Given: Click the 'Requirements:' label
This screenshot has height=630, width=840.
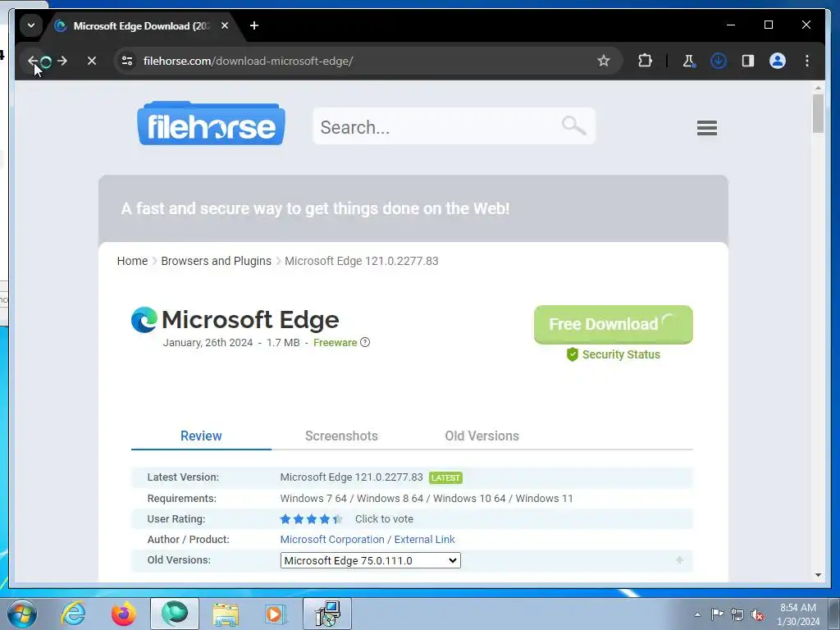Looking at the screenshot, I should pyautogui.click(x=181, y=499).
